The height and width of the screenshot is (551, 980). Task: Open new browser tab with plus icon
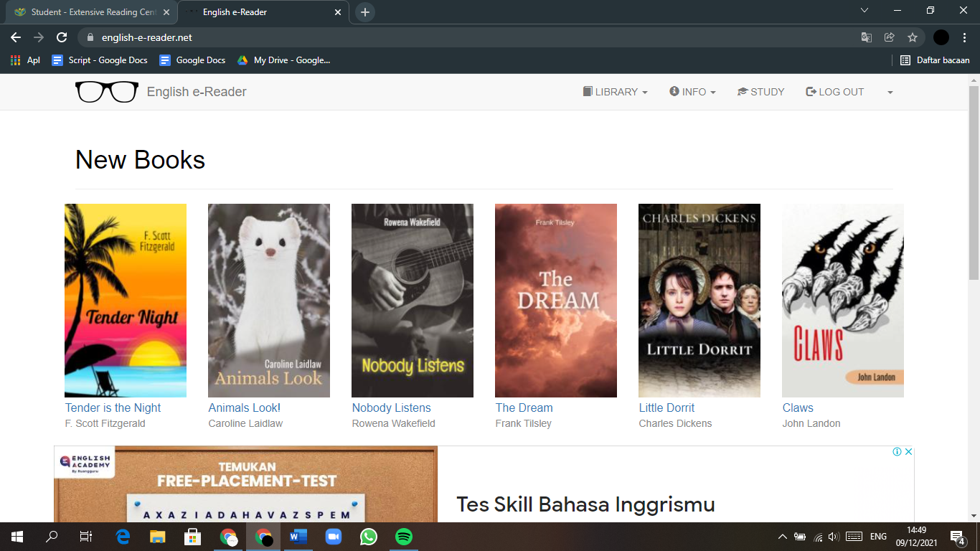coord(365,12)
